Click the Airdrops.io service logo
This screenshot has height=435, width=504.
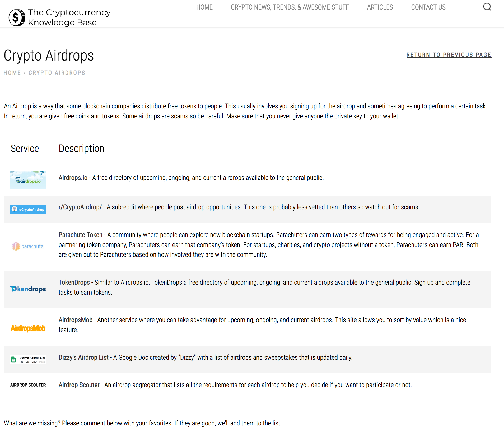pos(28,180)
